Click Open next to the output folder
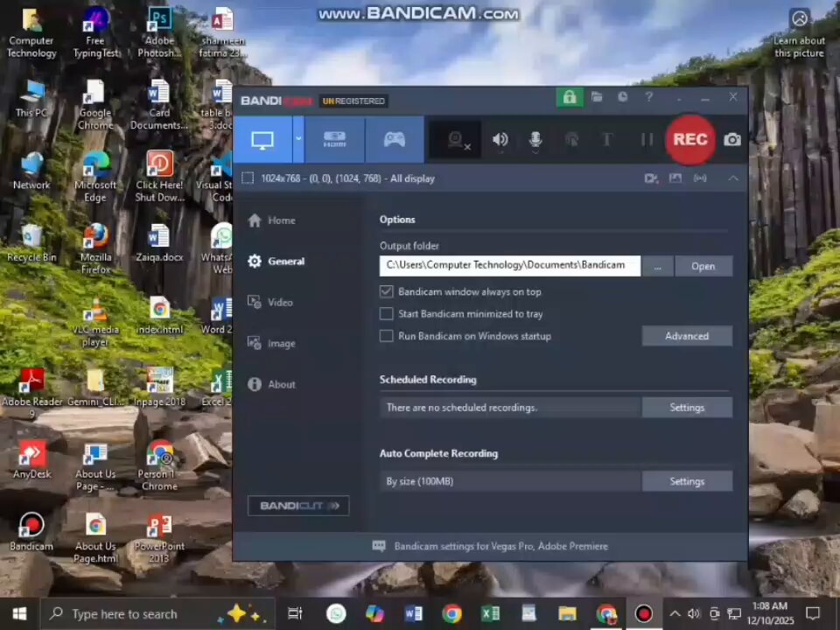Screen dimensions: 840x630 (703, 266)
